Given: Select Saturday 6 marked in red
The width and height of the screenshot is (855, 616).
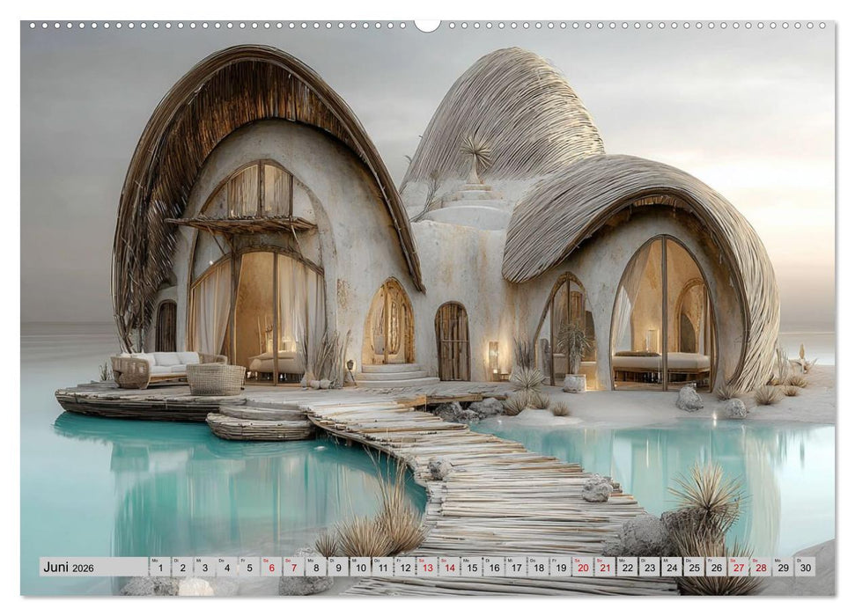Looking at the screenshot, I should (271, 568).
